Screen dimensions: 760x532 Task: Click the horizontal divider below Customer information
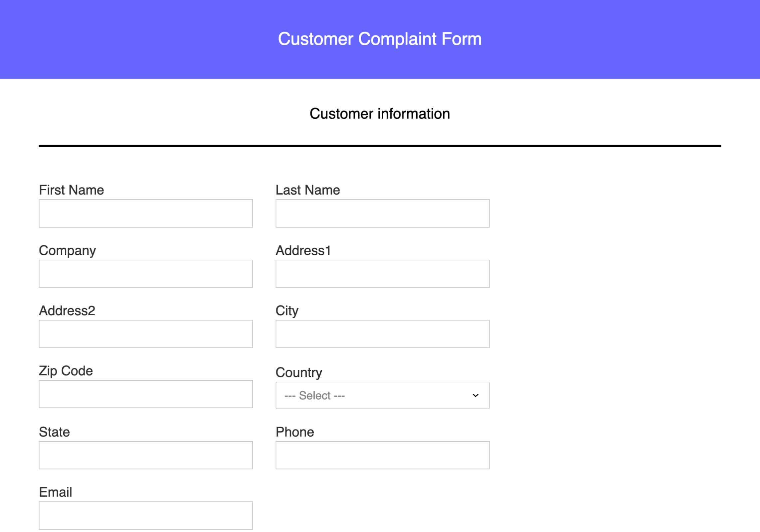point(379,146)
